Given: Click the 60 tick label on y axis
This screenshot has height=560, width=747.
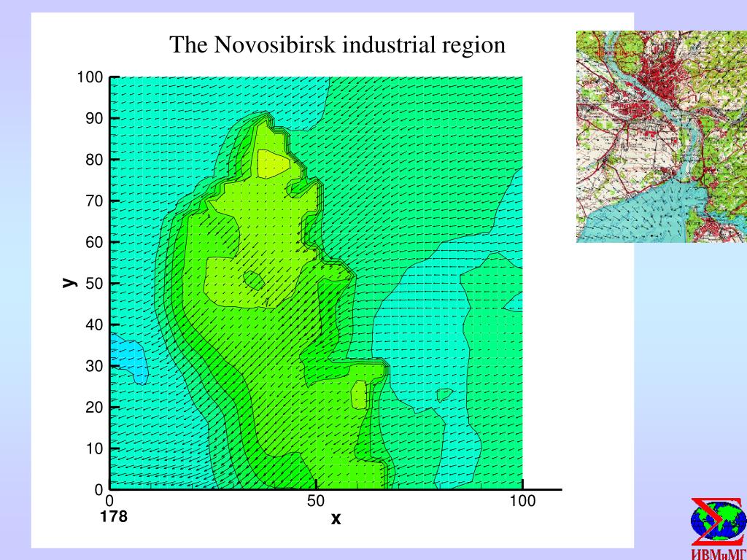Looking at the screenshot, I should tap(94, 242).
